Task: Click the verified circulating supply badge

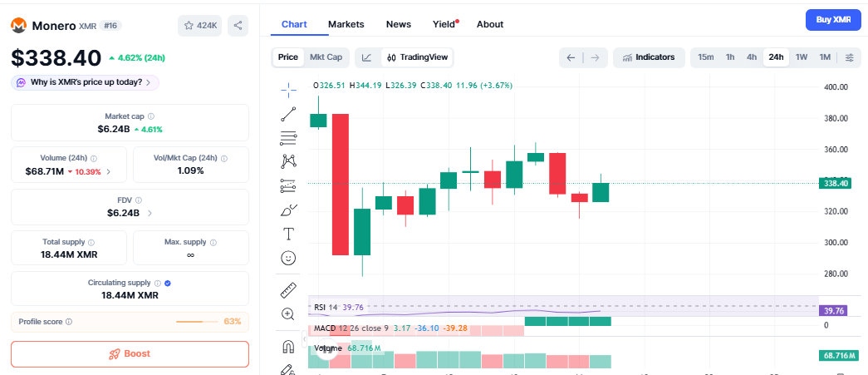Action: [x=168, y=283]
